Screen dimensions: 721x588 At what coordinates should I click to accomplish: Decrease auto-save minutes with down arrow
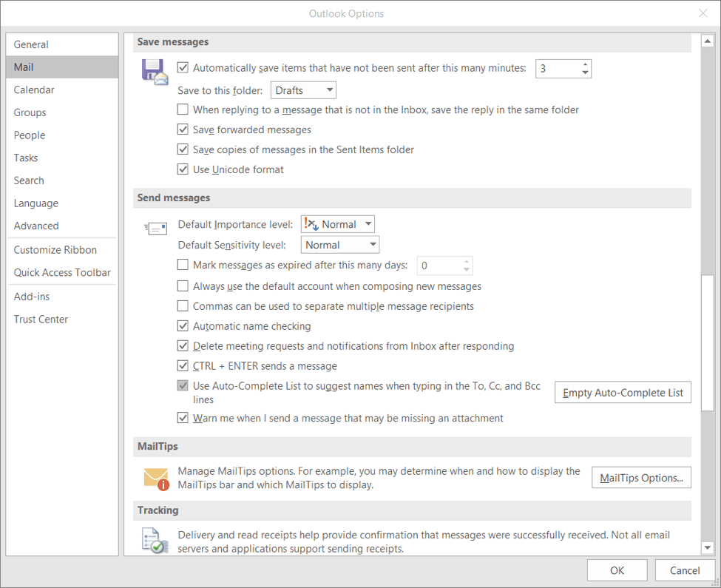585,73
